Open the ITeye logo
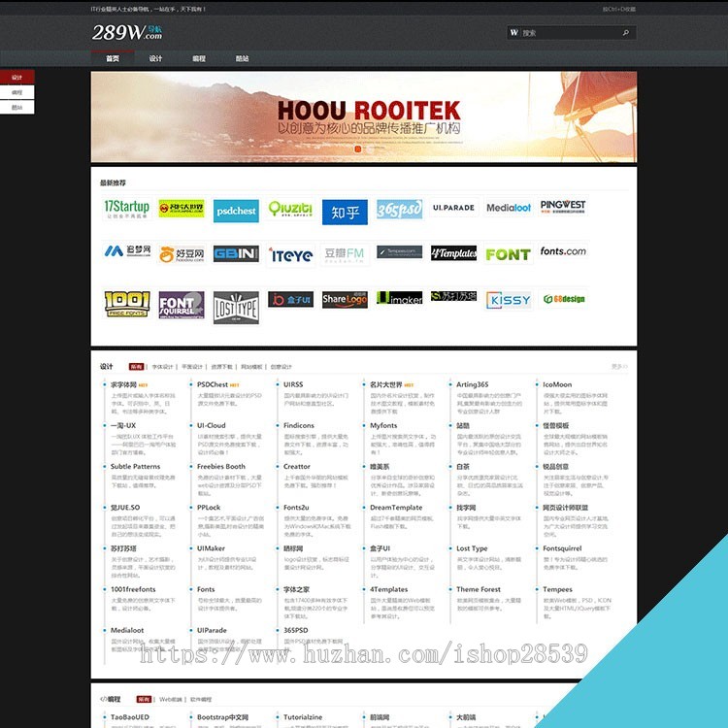 (290, 255)
